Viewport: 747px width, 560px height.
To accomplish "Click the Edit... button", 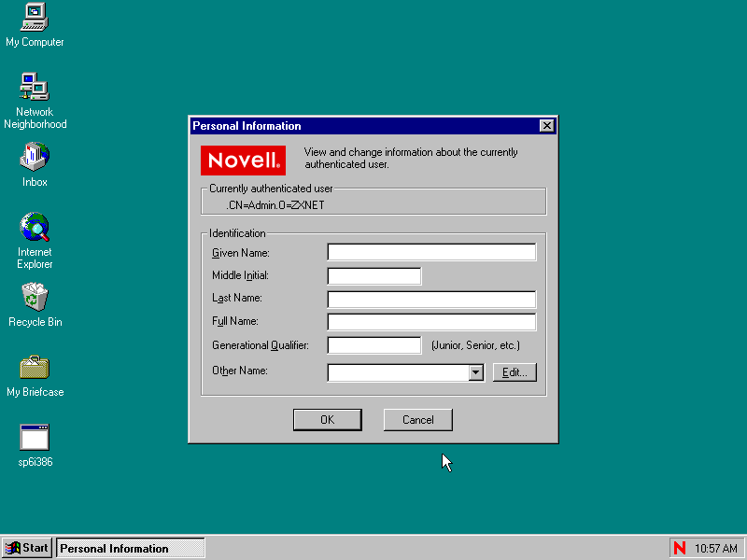I will 514,372.
